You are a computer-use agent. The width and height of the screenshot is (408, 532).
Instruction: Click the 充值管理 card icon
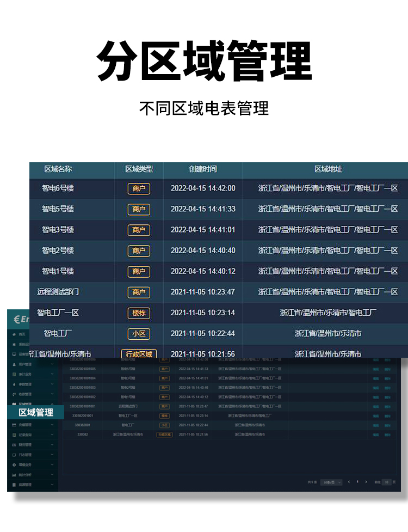click(x=14, y=424)
